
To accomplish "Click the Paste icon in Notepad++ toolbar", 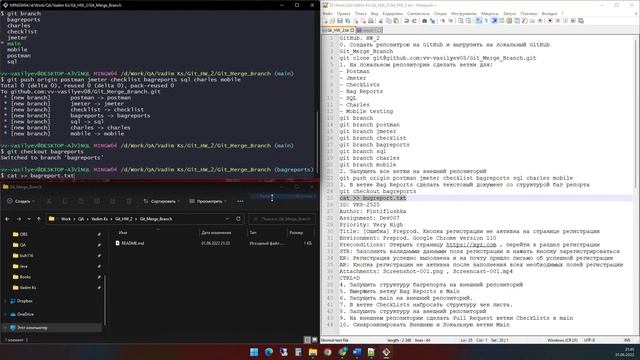I will click(x=396, y=21).
